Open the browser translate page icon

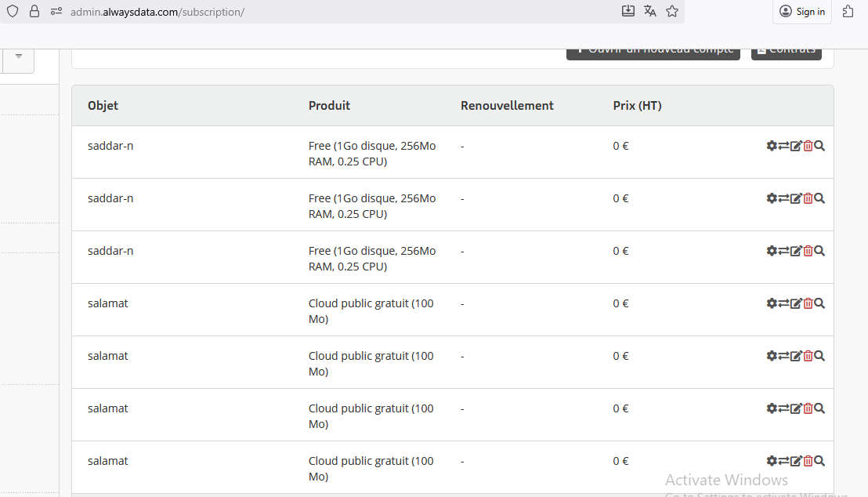[649, 11]
